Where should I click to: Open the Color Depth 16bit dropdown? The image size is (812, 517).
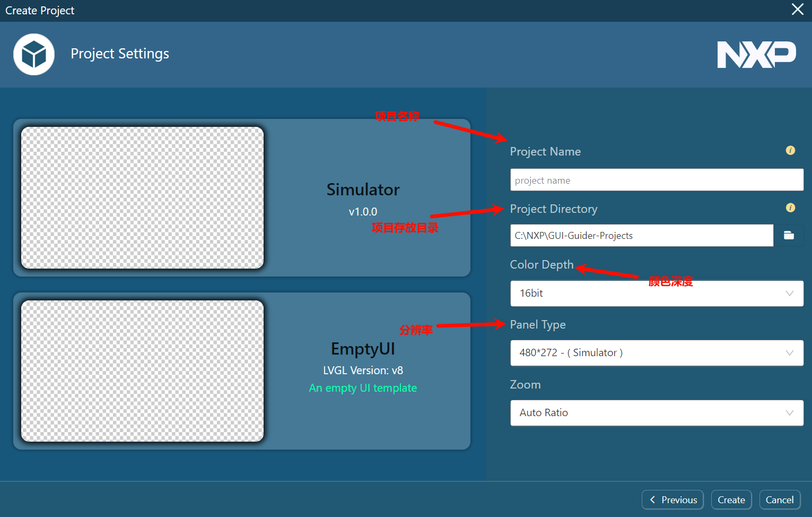(656, 294)
